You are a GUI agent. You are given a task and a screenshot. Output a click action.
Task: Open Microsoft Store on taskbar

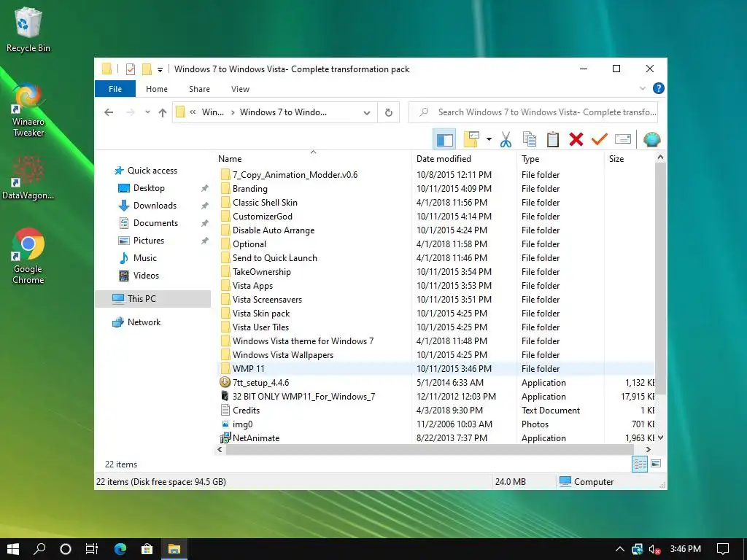click(x=147, y=549)
